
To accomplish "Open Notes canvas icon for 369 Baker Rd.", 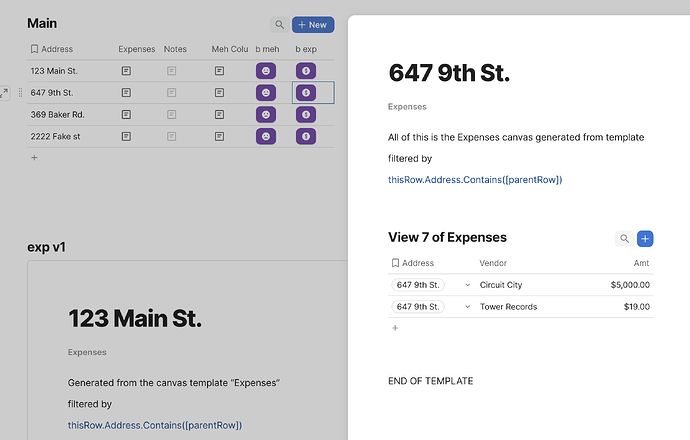I will [172, 115].
